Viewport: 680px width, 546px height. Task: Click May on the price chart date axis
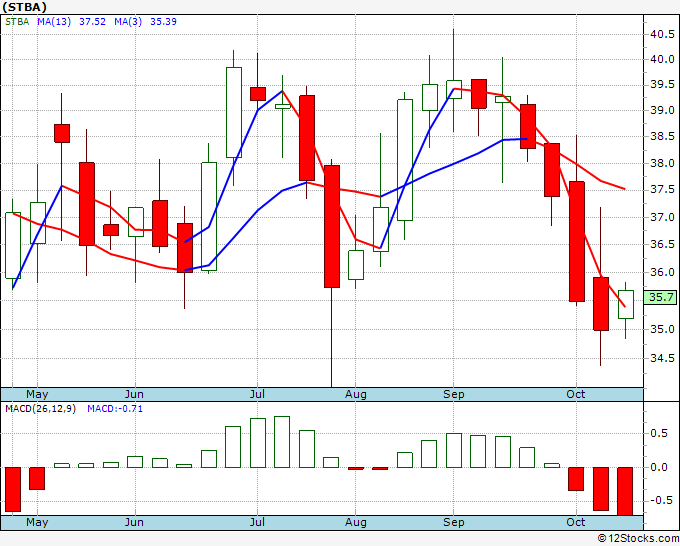[x=37, y=394]
